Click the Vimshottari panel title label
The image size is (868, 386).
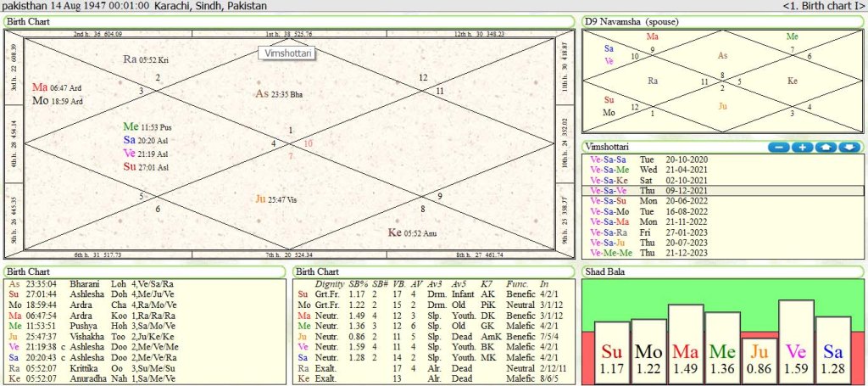click(x=608, y=147)
